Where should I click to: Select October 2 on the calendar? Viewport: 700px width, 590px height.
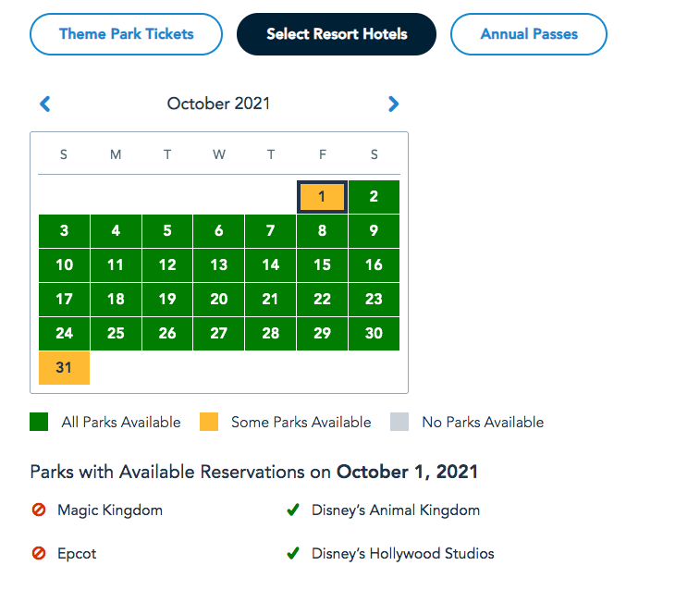tap(374, 196)
